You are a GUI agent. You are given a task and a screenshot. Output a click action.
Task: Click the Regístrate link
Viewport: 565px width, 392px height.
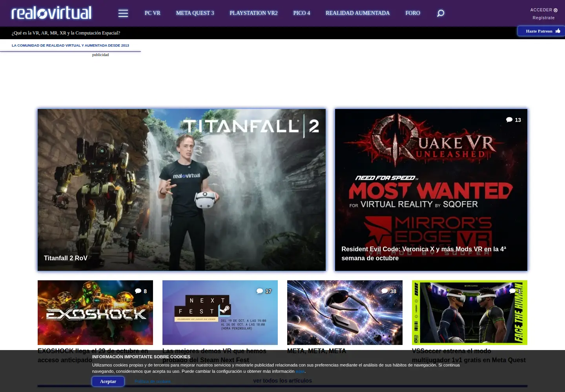coord(543,18)
